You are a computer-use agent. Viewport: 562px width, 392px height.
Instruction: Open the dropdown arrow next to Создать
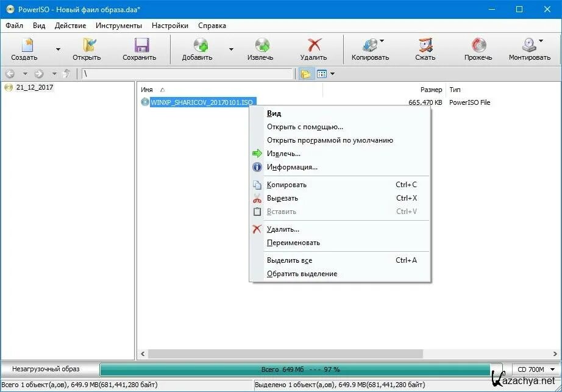58,49
